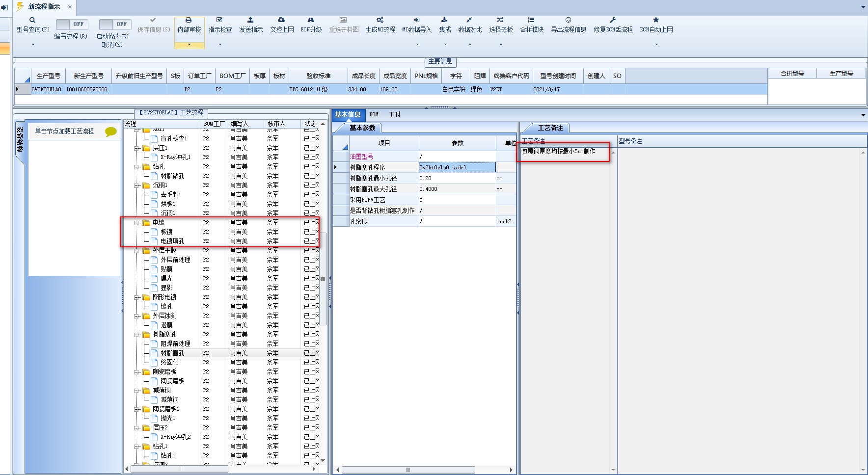Viewport: 868px width, 475px height.
Task: Open dropdown arrow under MI数据导入
Action: tap(417, 45)
